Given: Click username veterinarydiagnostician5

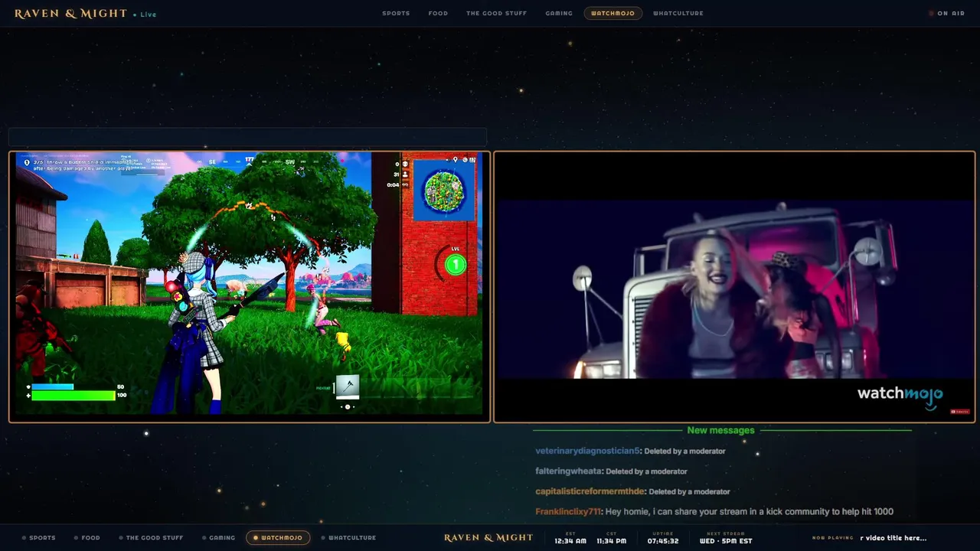Looking at the screenshot, I should 587,452.
